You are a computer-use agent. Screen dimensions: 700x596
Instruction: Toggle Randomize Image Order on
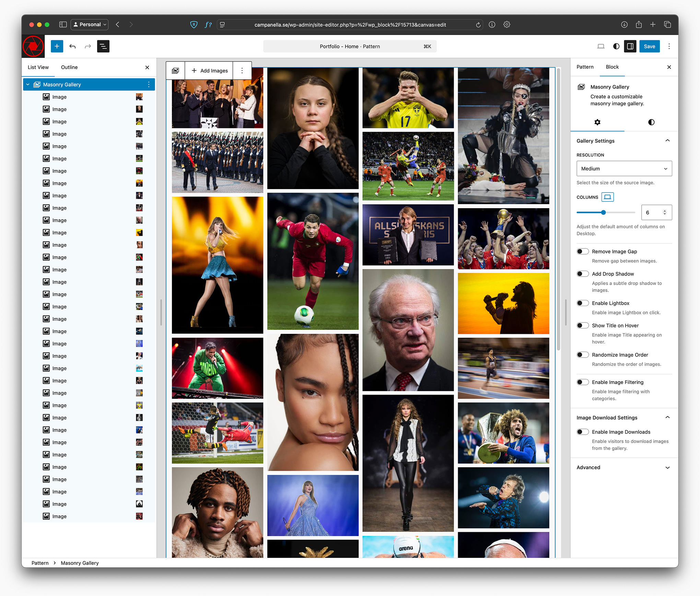point(582,355)
